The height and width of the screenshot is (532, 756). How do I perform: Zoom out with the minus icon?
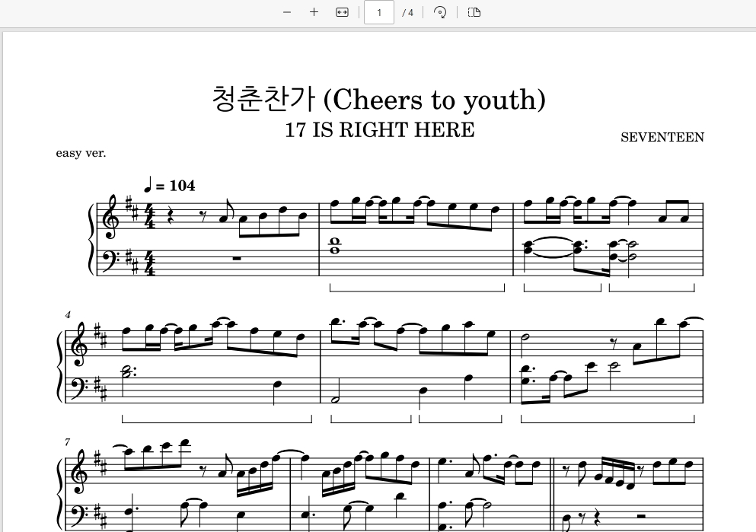[x=287, y=12]
